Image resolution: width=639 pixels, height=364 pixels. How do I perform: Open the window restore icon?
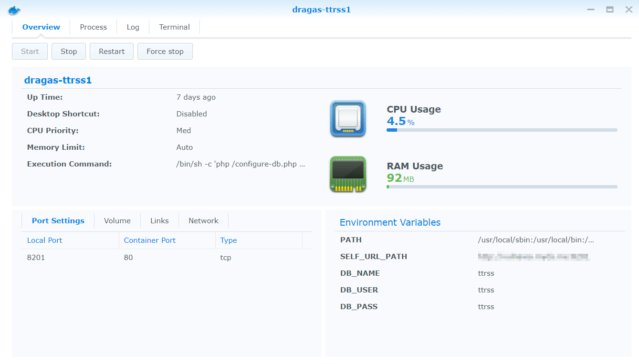pyautogui.click(x=609, y=9)
